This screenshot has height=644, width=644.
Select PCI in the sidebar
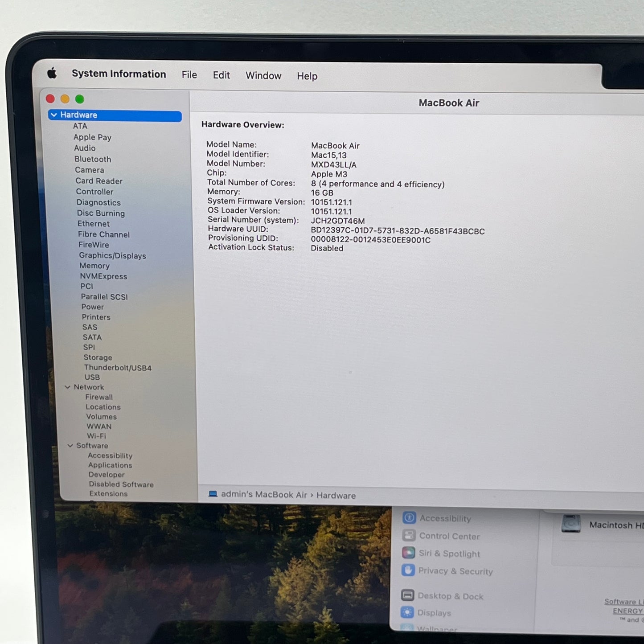pyautogui.click(x=87, y=286)
